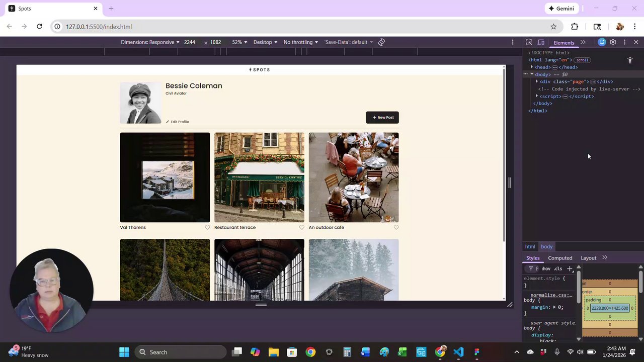Viewport: 644px width, 362px height.
Task: Open the blue AI assistance icon
Action: tap(602, 42)
